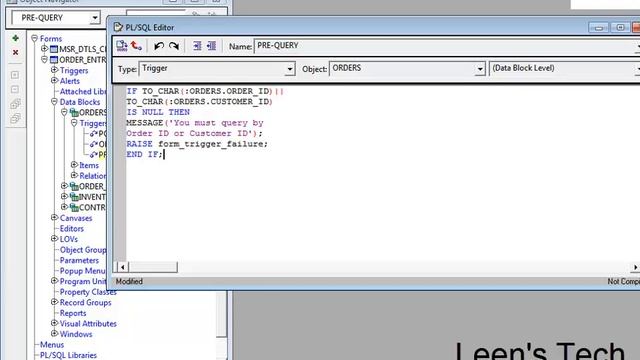Click the Revert icon in PL/SQL Editor

[136, 46]
